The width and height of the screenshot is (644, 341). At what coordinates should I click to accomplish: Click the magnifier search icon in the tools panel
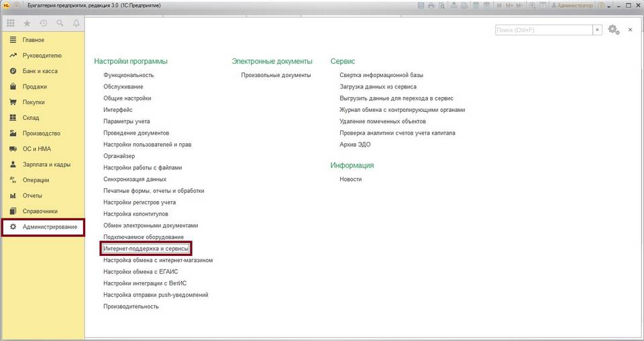tap(60, 23)
